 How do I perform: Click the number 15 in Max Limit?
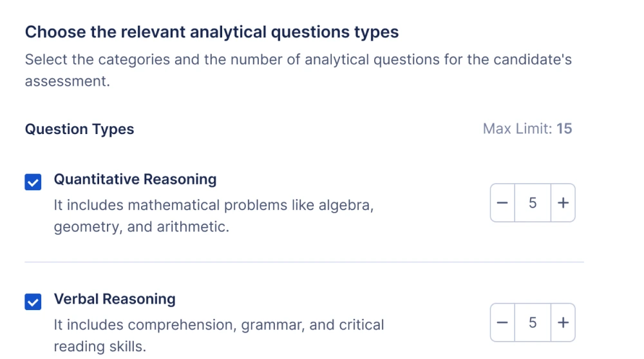pyautogui.click(x=564, y=129)
